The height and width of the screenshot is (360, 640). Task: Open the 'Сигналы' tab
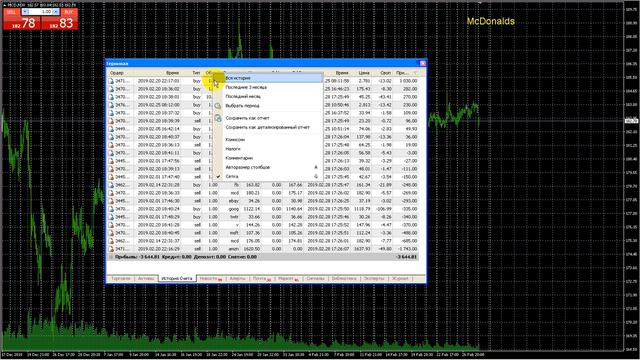coord(315,278)
